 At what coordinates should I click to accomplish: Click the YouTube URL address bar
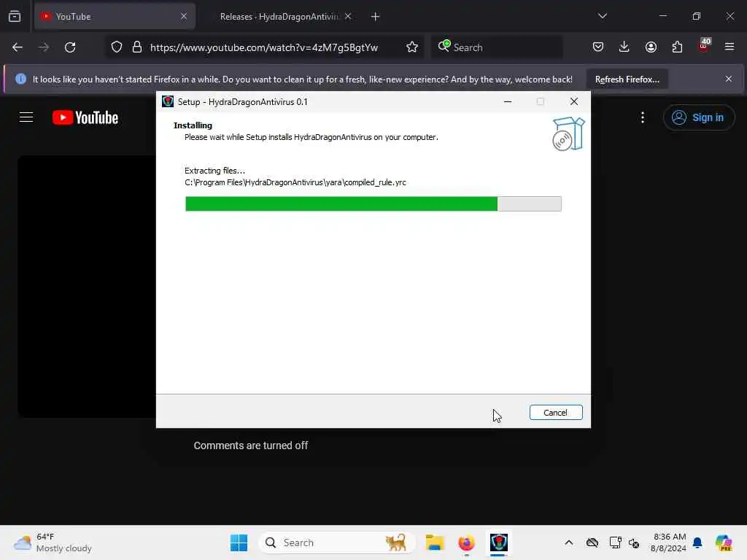264,47
